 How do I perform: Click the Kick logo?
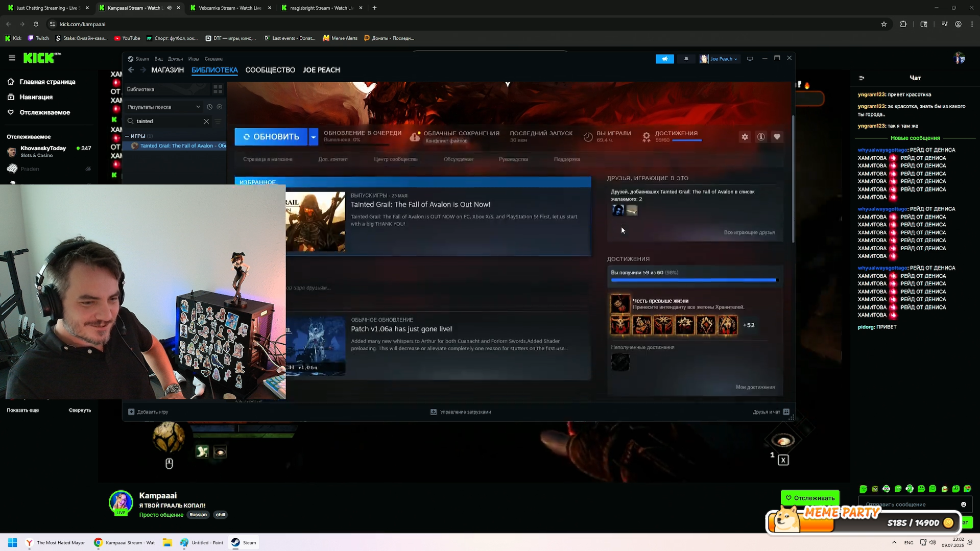[42, 58]
